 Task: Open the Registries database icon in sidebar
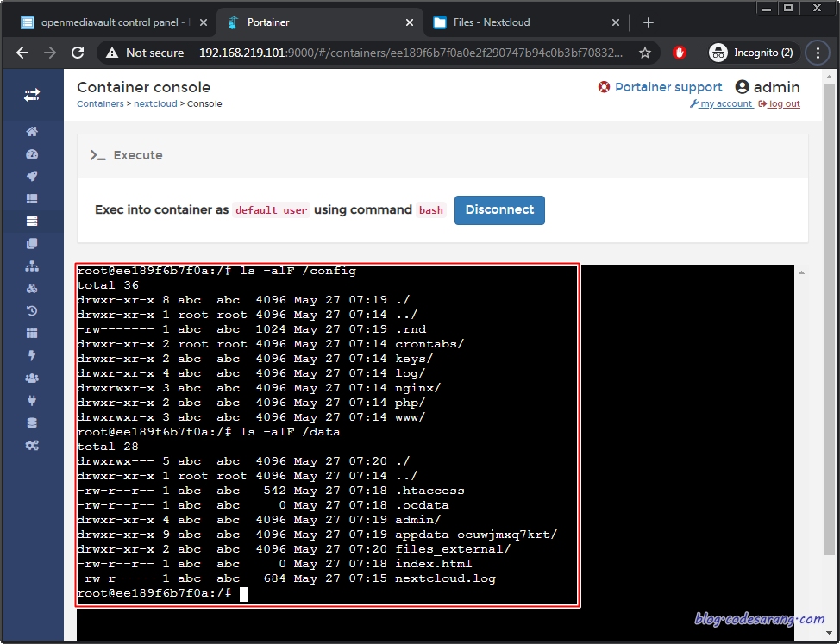pyautogui.click(x=32, y=423)
